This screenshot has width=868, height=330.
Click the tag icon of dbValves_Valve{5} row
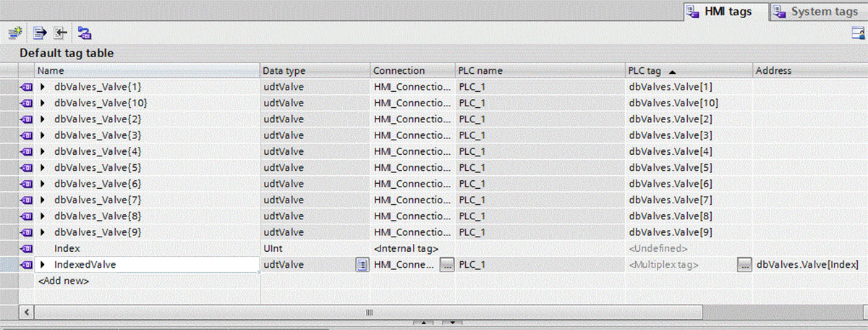(27, 168)
